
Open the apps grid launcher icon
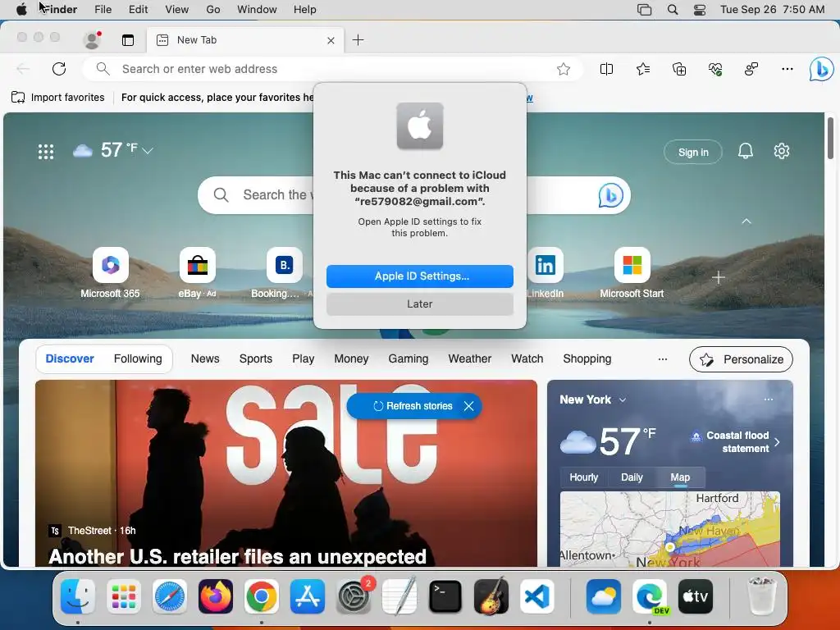pyautogui.click(x=46, y=152)
